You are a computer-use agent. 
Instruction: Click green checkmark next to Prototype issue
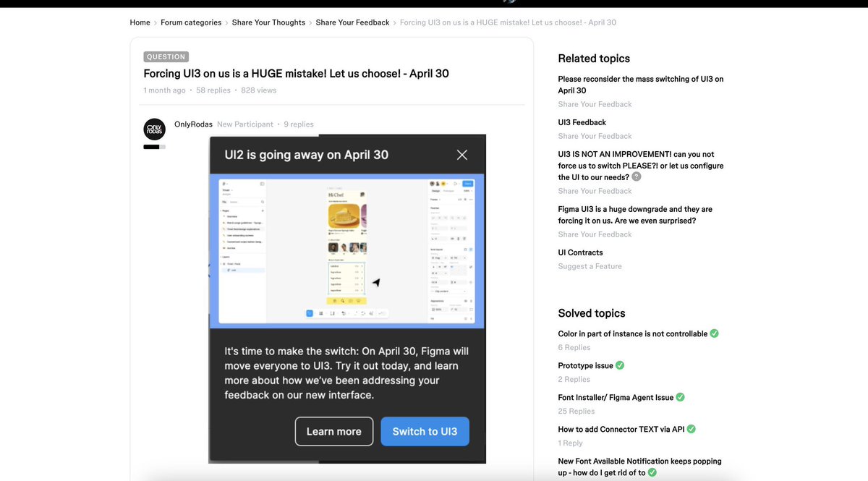[x=620, y=365]
